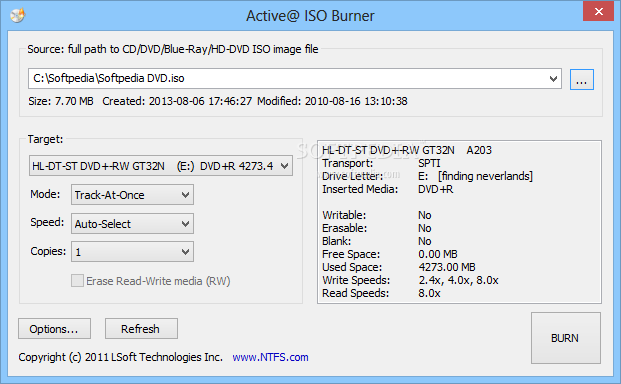Click the Erasable: No info line
The height and width of the screenshot is (384, 621).
377,228
